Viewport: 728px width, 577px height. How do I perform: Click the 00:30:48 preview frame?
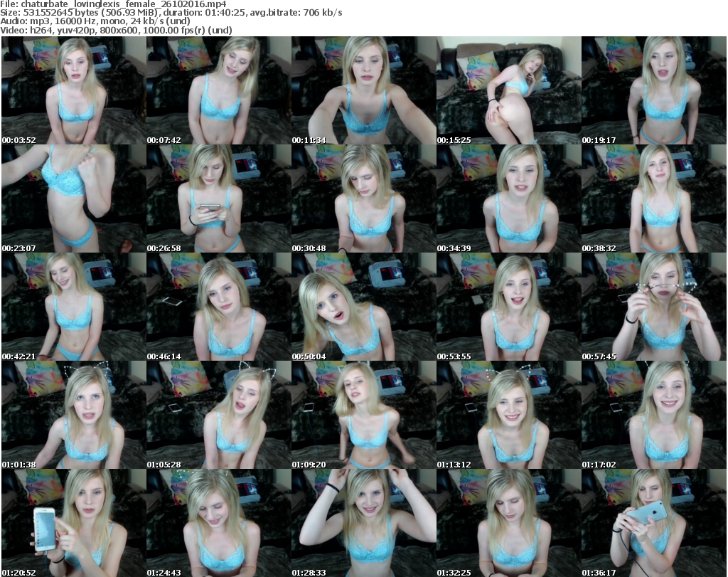tap(363, 198)
